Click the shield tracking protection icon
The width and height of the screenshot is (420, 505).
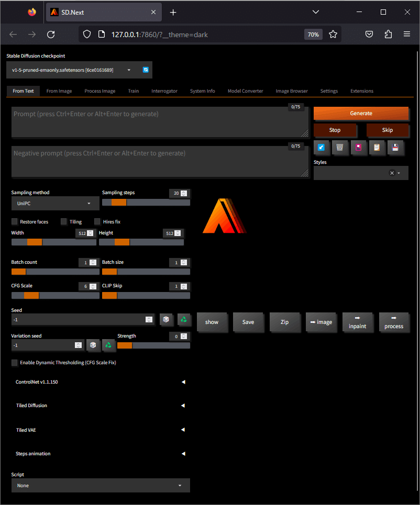(x=87, y=34)
